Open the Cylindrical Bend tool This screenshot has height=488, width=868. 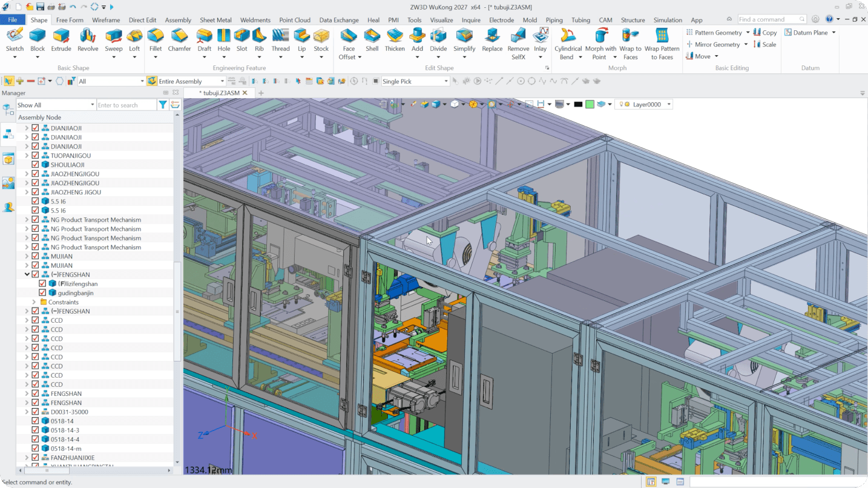[x=568, y=44]
